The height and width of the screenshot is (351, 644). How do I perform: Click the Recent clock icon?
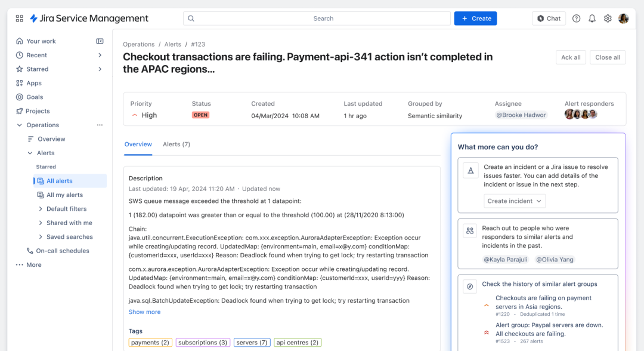[x=19, y=55]
